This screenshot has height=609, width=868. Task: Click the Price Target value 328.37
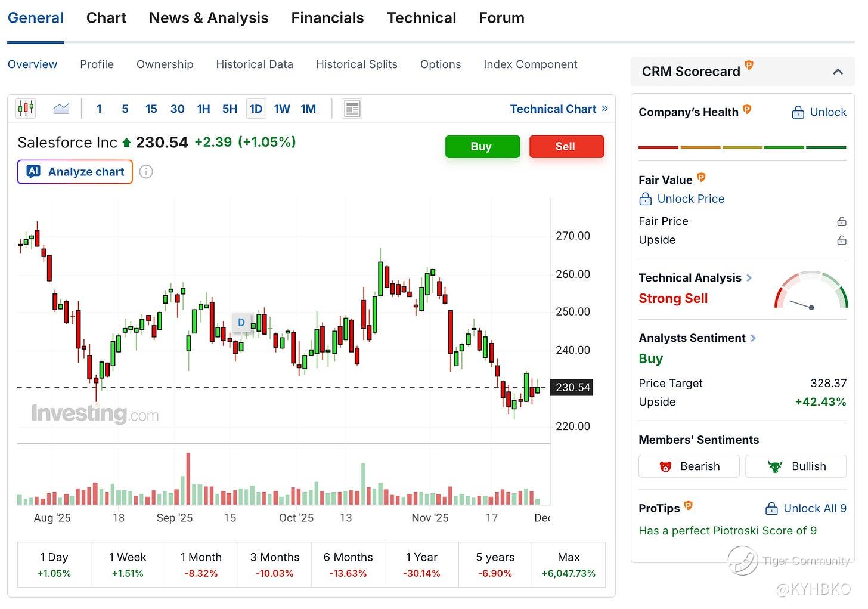(x=828, y=383)
